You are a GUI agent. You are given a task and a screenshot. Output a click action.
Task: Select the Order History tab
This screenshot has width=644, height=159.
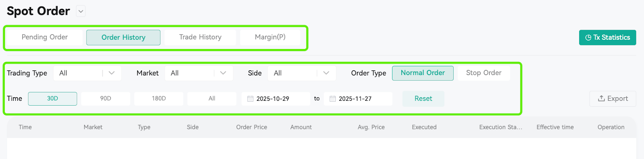click(123, 37)
